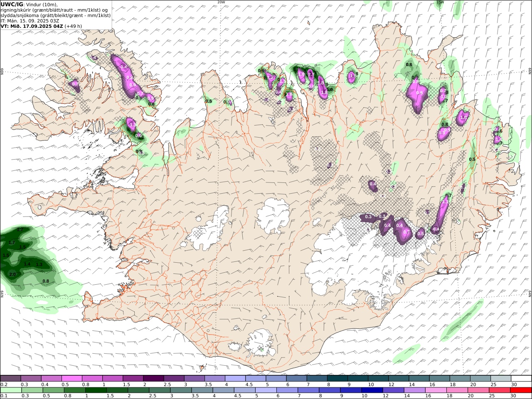Screen dimensions: 532x399
Task: Pick the 3 violet snow legend swatch
Action: click(194, 378)
